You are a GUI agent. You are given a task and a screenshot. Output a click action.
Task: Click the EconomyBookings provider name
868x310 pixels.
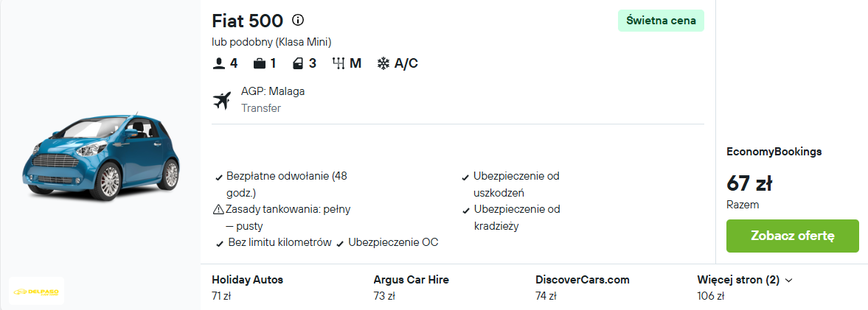[x=774, y=152]
